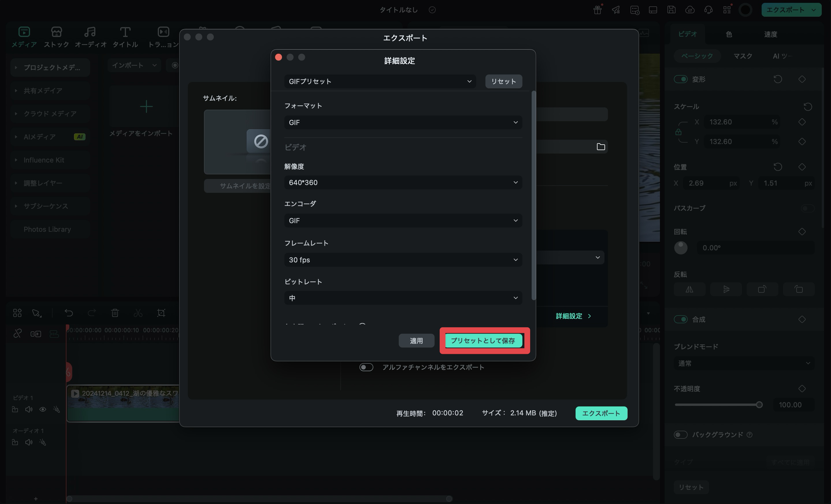Click the undo arrow in timeline toolbar
The height and width of the screenshot is (504, 831).
click(x=68, y=313)
